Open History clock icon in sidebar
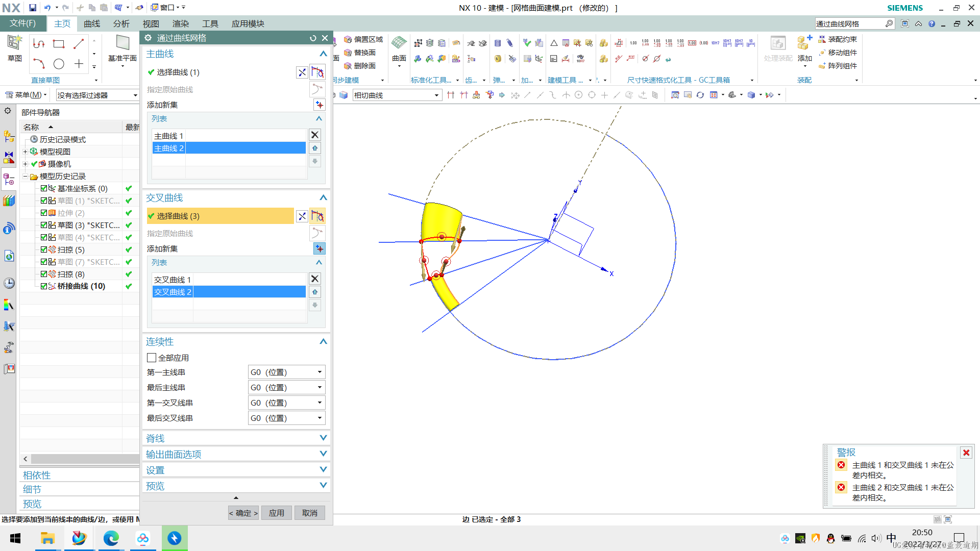Viewport: 980px width, 551px height. 9,283
